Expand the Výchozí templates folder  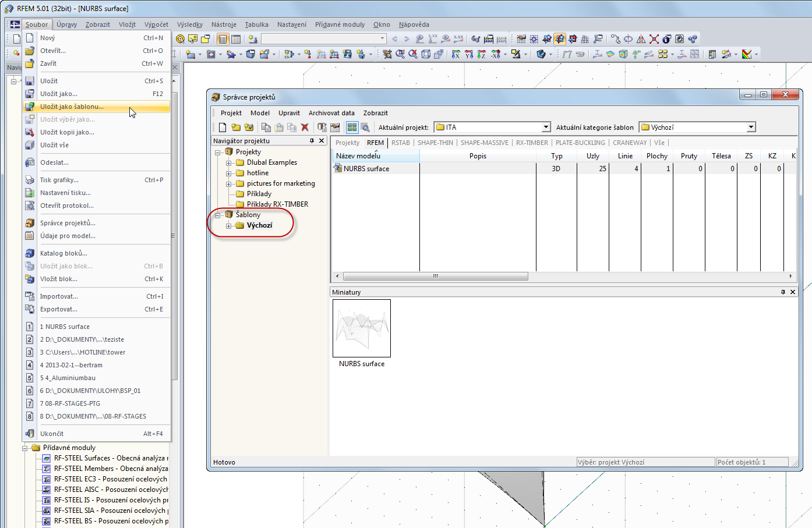point(228,226)
